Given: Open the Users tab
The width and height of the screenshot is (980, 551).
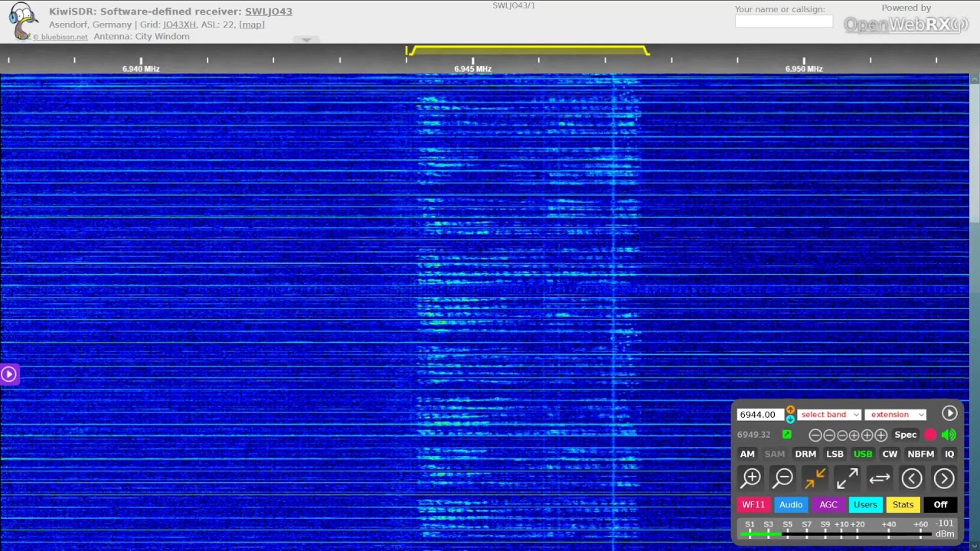Looking at the screenshot, I should pyautogui.click(x=865, y=504).
